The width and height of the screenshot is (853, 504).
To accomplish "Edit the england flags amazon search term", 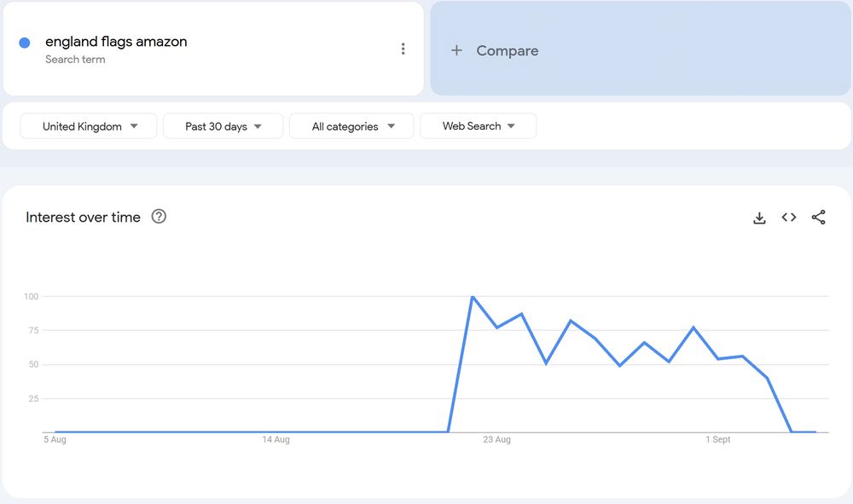I will point(116,42).
